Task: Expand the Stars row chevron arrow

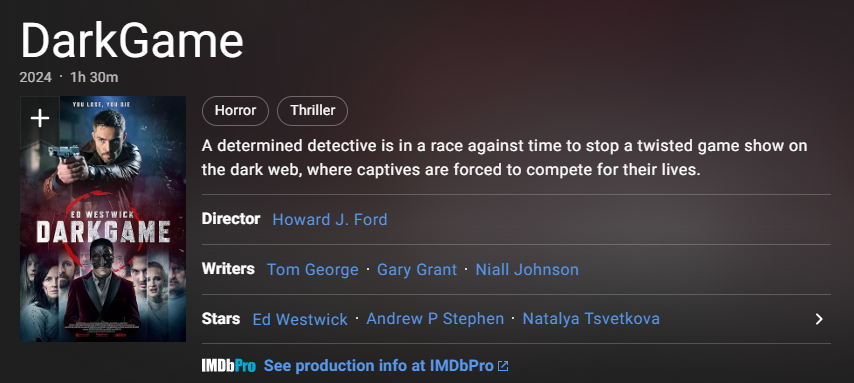Action: 819,319
